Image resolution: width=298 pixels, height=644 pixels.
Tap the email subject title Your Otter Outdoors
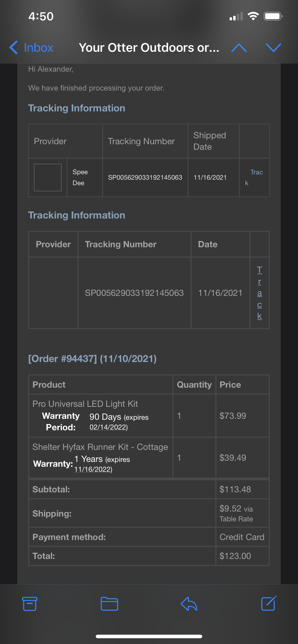pos(149,47)
